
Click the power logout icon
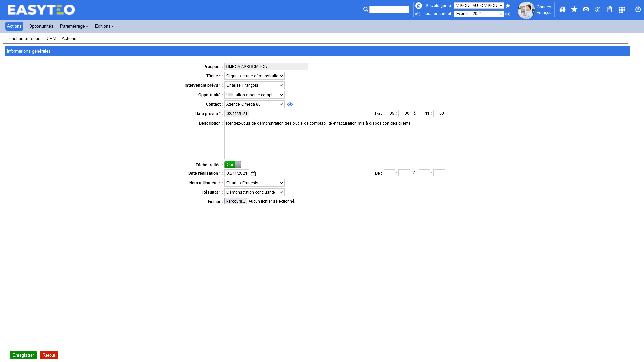point(638,9)
